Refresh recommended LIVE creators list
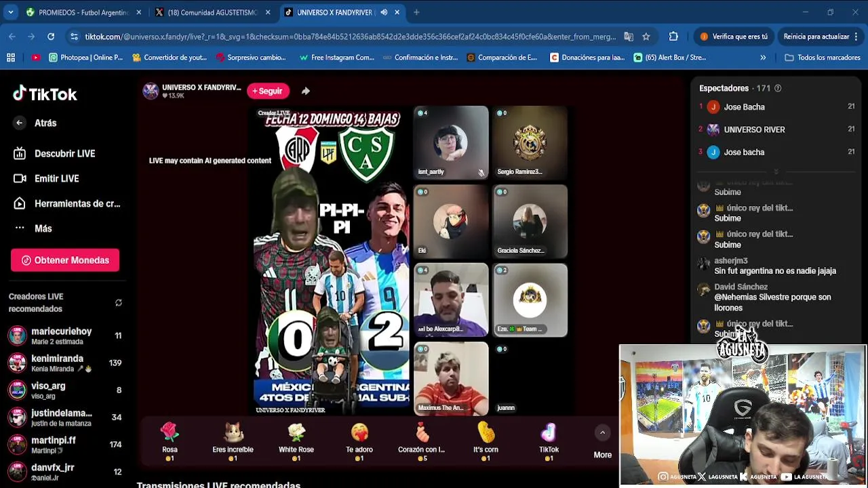 click(x=119, y=303)
